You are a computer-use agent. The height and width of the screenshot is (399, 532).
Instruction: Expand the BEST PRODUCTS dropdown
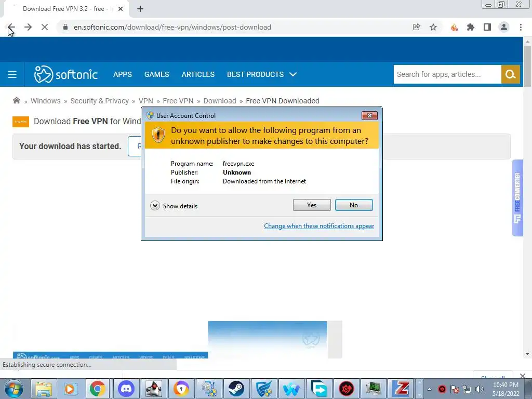coord(262,74)
